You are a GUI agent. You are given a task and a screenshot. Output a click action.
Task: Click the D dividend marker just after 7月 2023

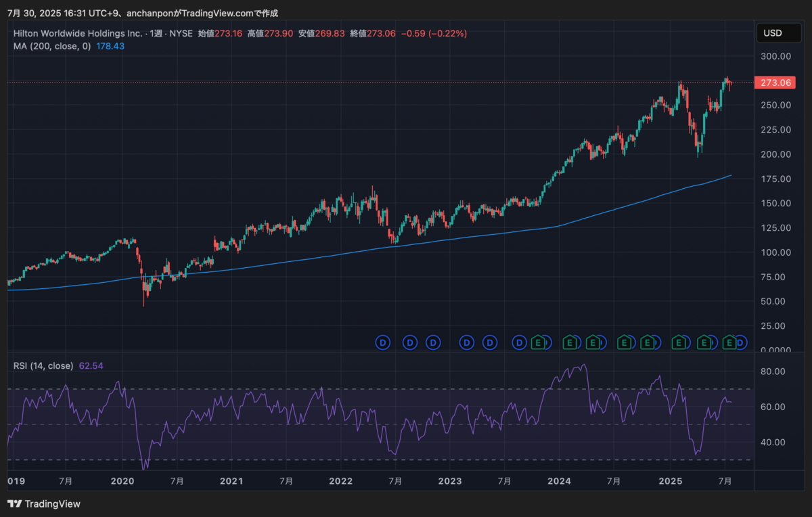tap(519, 343)
